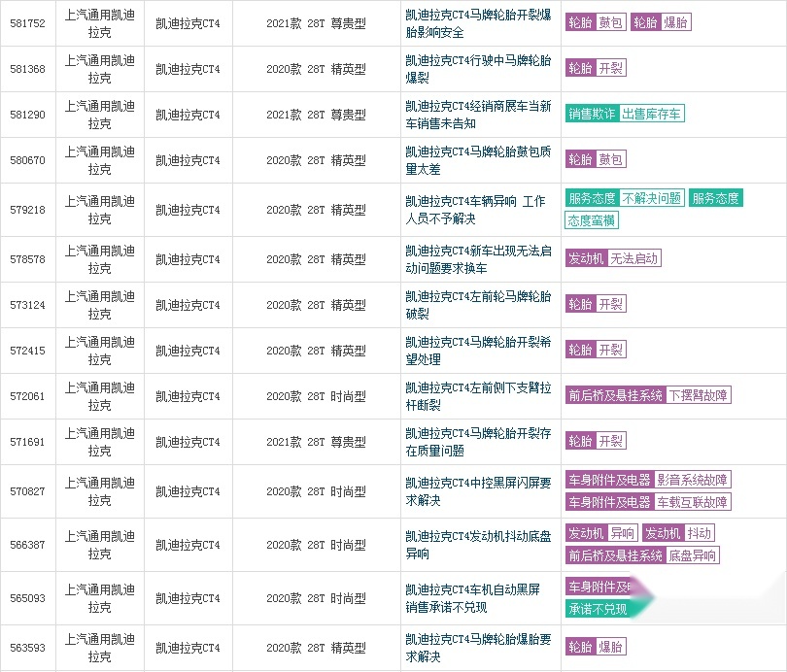Click the '轮胎 鼓包' tag in row 580670
The image size is (787, 672).
click(x=596, y=159)
